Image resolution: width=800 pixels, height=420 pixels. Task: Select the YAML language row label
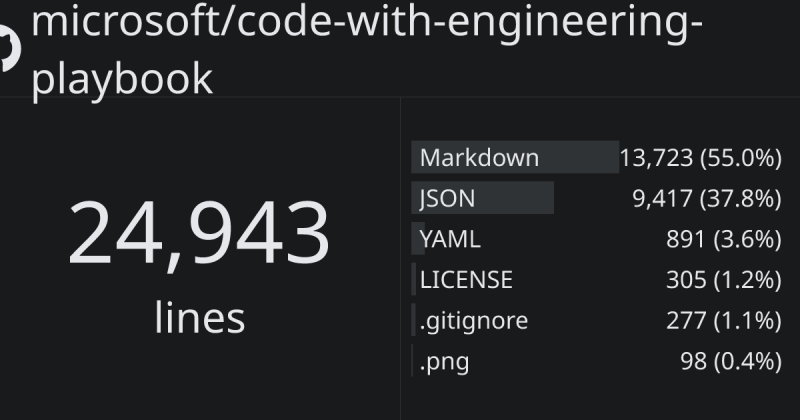click(x=450, y=239)
